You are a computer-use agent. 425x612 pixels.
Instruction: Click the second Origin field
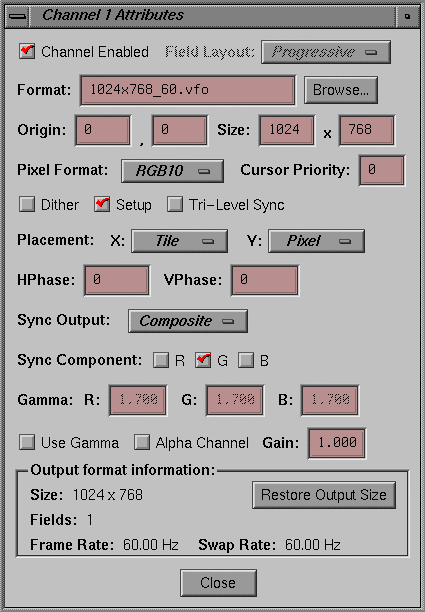point(180,130)
